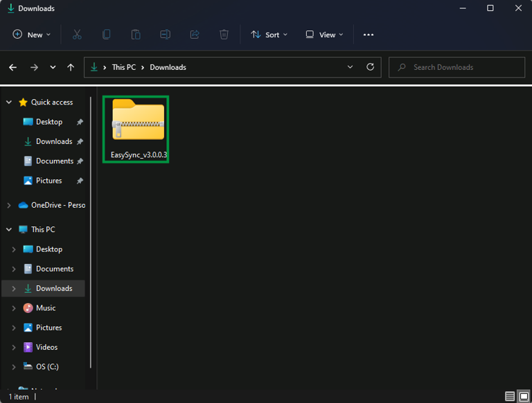Viewport: 532px width, 403px height.
Task: Collapse the Quick access tree
Action: tap(9, 102)
